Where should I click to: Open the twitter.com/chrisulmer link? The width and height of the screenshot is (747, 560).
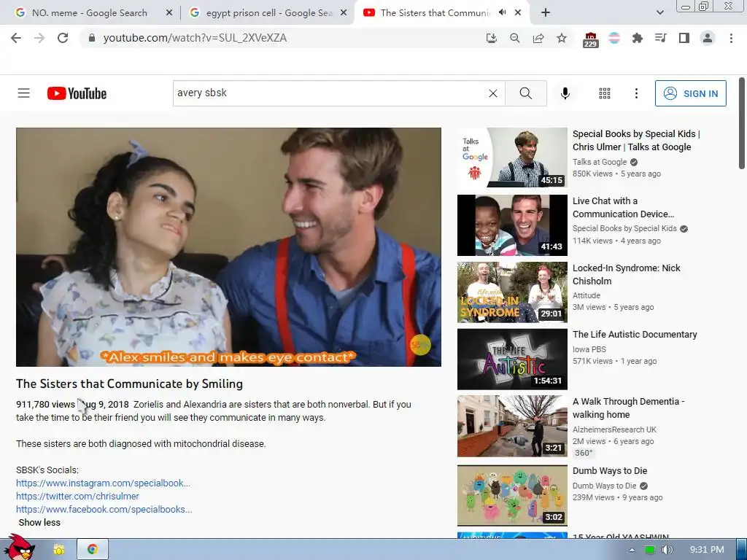(x=77, y=496)
